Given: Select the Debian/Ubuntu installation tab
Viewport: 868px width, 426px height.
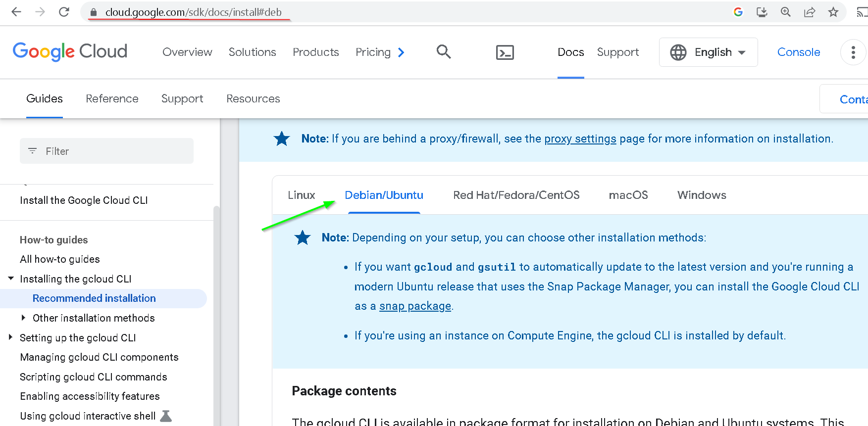Looking at the screenshot, I should (384, 195).
